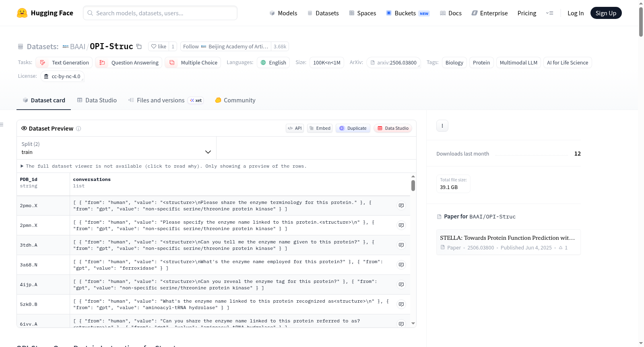Select the 5zk0.B PDB_id cell
Screen dimensions: 644x347
[x=43, y=304]
